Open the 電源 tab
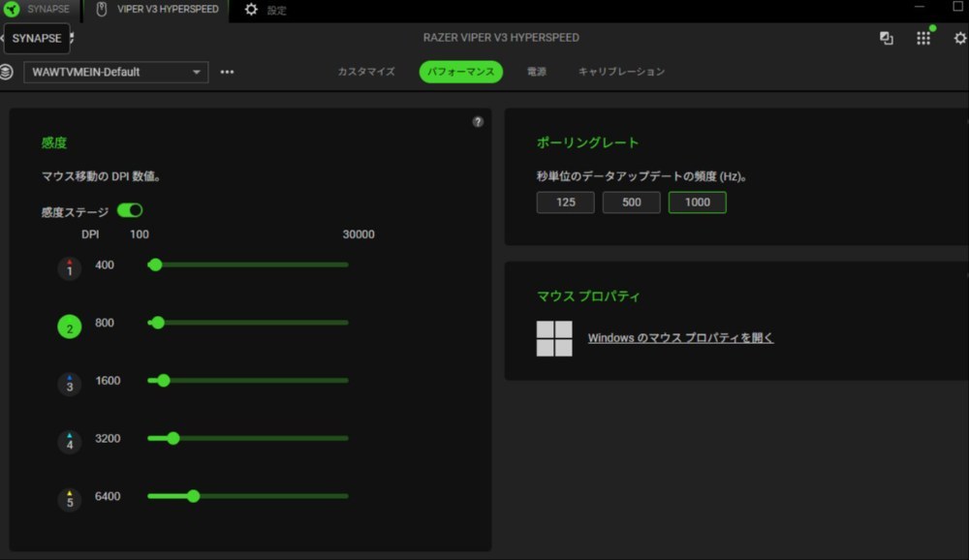 pos(537,72)
